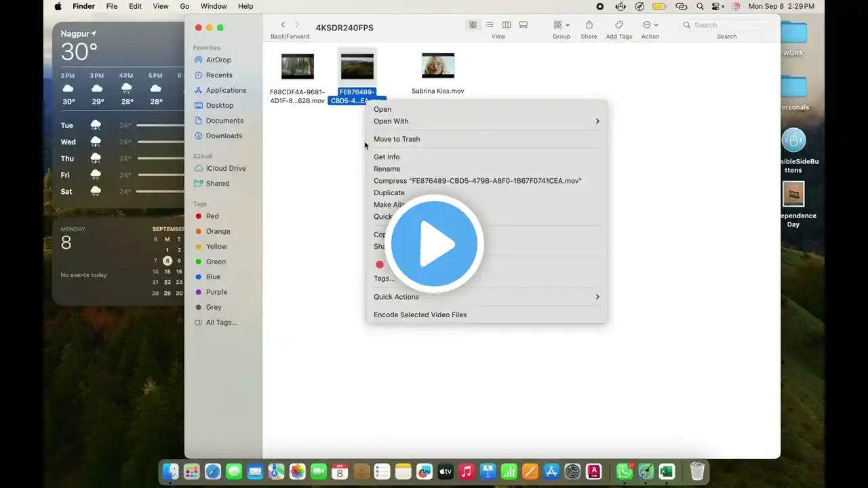Open AirDrop in the sidebar
This screenshot has height=488, width=868.
(x=218, y=60)
